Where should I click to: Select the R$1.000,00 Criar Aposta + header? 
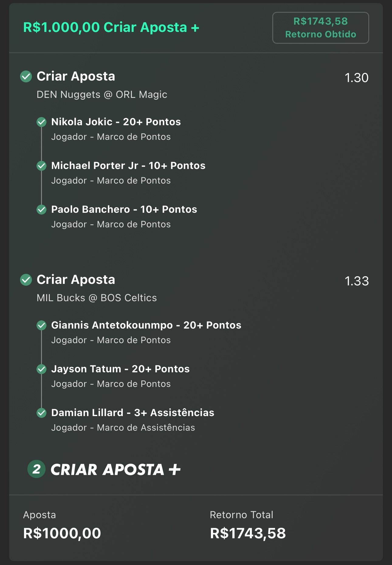tap(111, 27)
